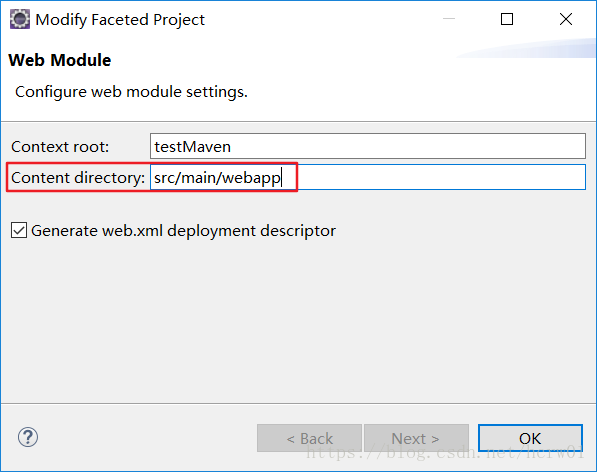Click the blue banner graphic in header
The image size is (597, 472).
click(x=527, y=48)
